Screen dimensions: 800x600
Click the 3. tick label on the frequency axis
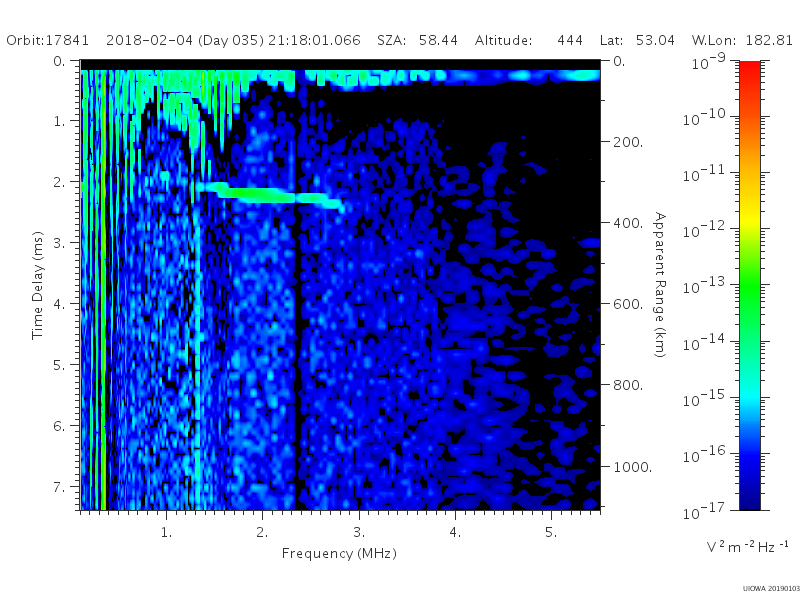[x=359, y=533]
